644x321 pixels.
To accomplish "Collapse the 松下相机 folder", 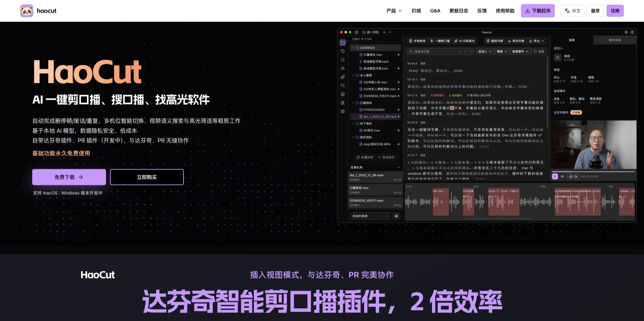I will 353,123.
